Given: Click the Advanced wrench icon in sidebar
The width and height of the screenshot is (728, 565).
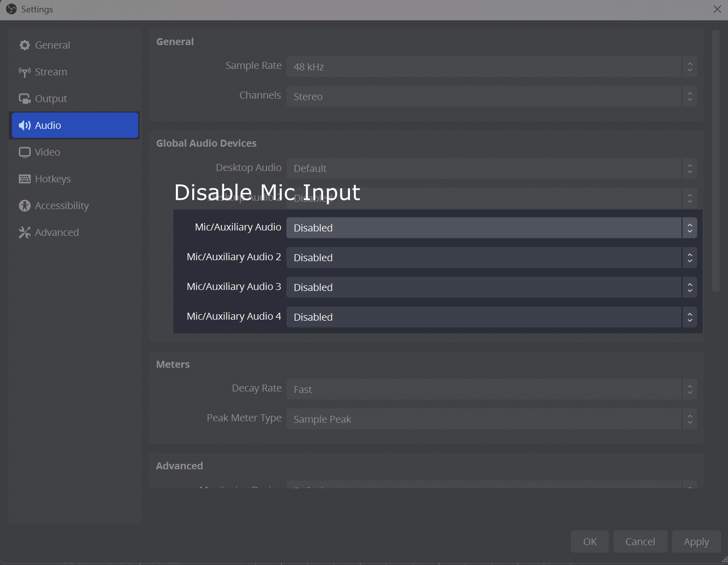Looking at the screenshot, I should click(24, 232).
